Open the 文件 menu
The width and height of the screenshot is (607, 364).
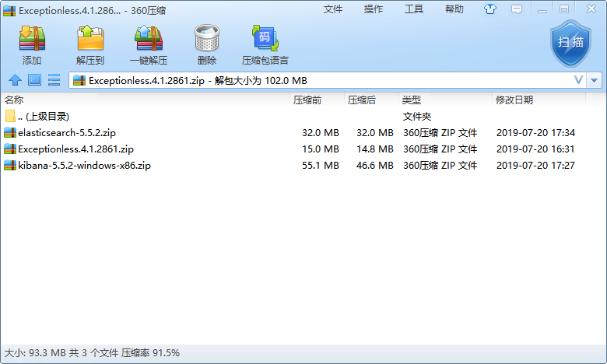pyautogui.click(x=333, y=9)
